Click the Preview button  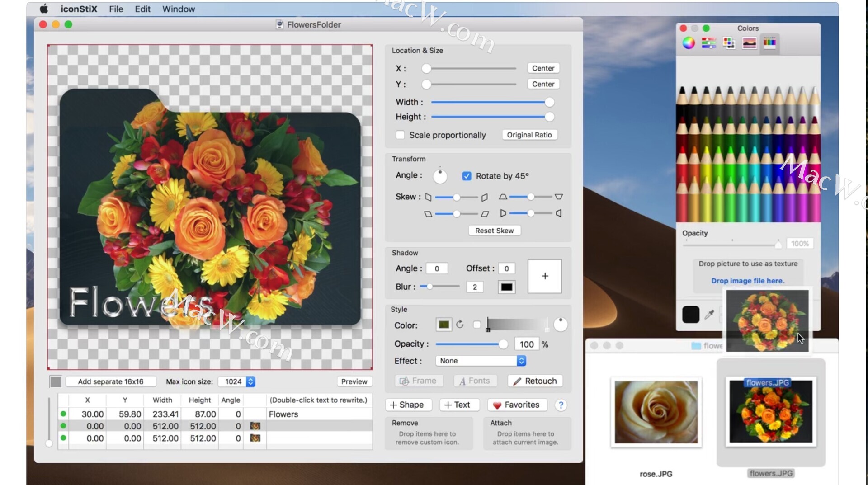(354, 381)
